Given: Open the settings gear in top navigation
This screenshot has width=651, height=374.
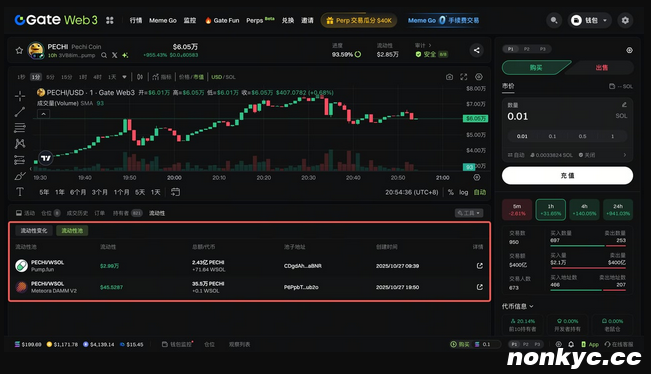Looking at the screenshot, I should click(625, 20).
